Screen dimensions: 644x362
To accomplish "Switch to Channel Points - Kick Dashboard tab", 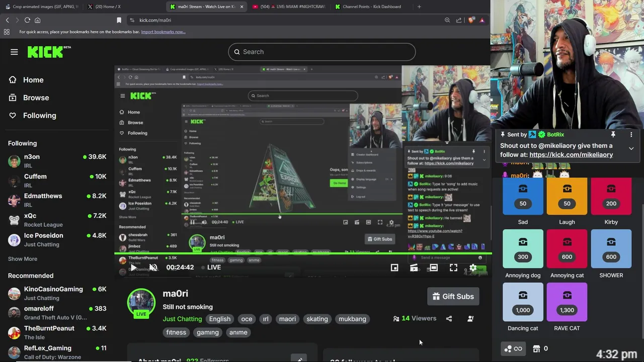I will point(371,7).
